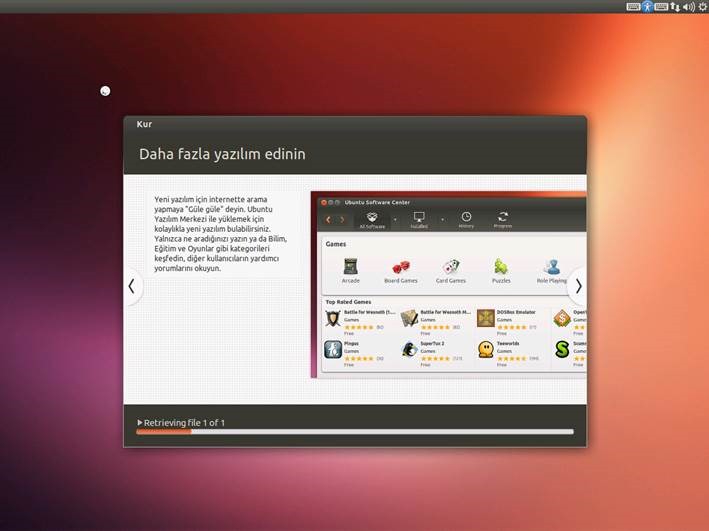Open the Puzzles category icon
Viewport: 709px width, 531px height.
coord(500,268)
